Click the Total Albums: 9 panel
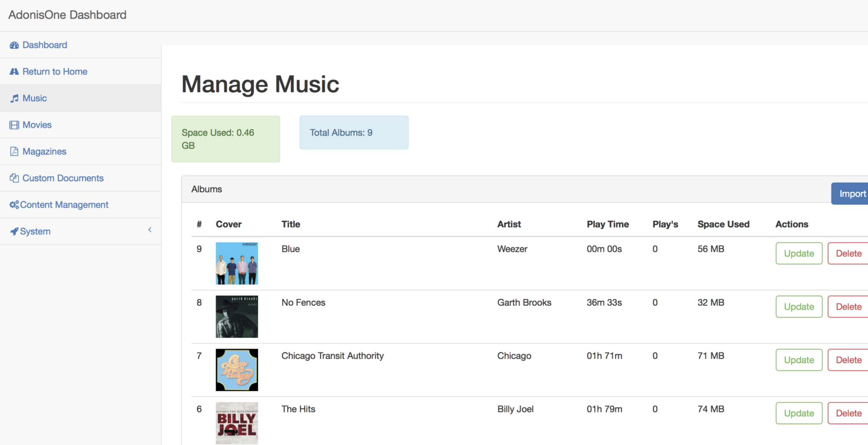This screenshot has width=868, height=445. pos(354,133)
